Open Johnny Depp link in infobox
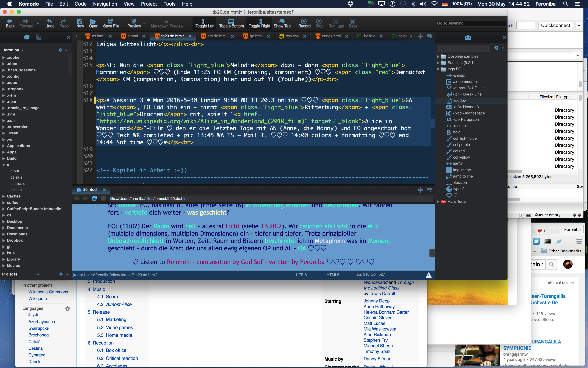The image size is (588, 368). 376,301
